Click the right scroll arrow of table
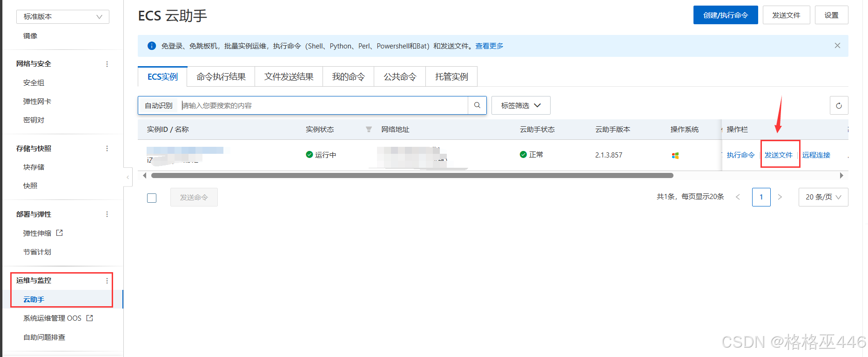The width and height of the screenshot is (868, 357). (x=841, y=176)
